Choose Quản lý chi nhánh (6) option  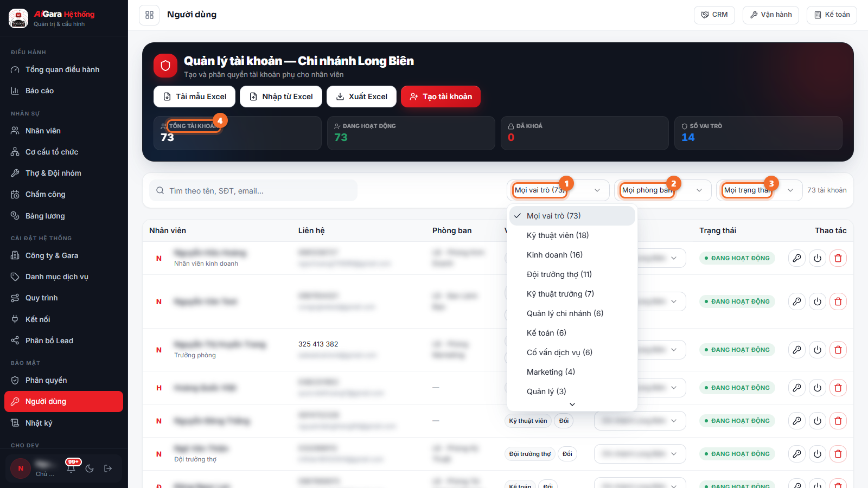572,313
